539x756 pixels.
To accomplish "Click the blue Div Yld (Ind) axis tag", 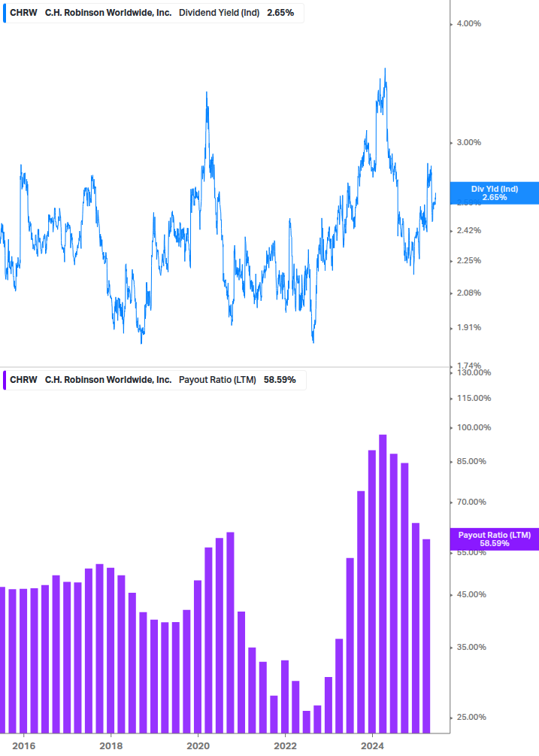I will pyautogui.click(x=494, y=193).
